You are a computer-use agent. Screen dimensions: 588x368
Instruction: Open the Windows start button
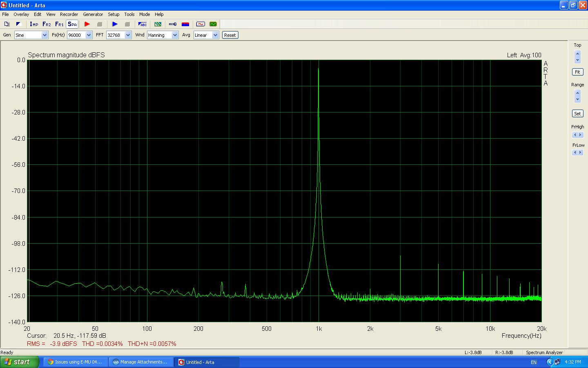[x=20, y=362]
